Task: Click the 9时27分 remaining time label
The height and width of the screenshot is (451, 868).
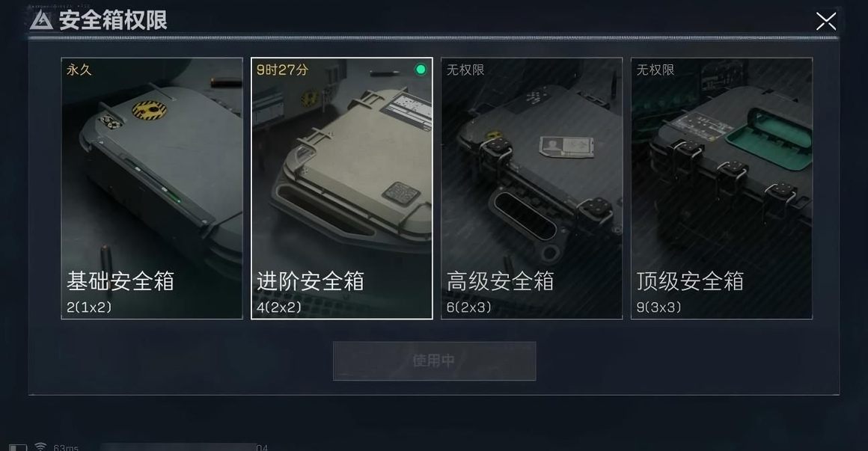Action: pyautogui.click(x=282, y=70)
